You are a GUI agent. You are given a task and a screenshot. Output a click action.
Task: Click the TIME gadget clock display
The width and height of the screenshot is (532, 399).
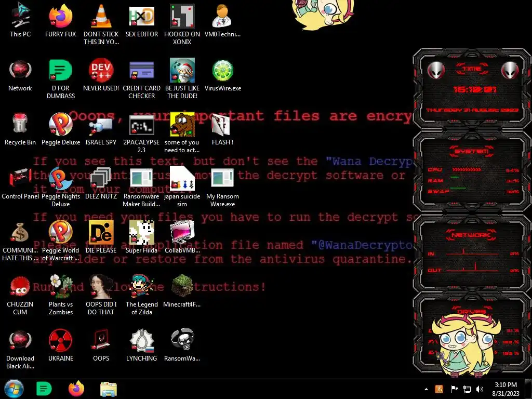coord(474,89)
